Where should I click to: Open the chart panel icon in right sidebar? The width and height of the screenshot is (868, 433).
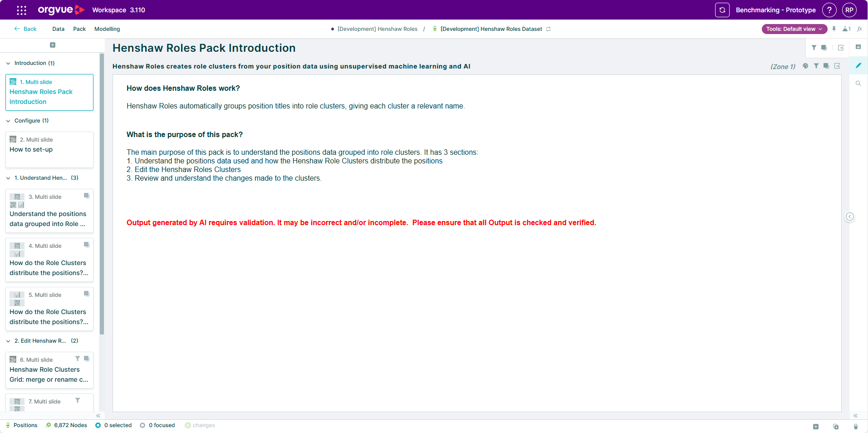tap(858, 47)
